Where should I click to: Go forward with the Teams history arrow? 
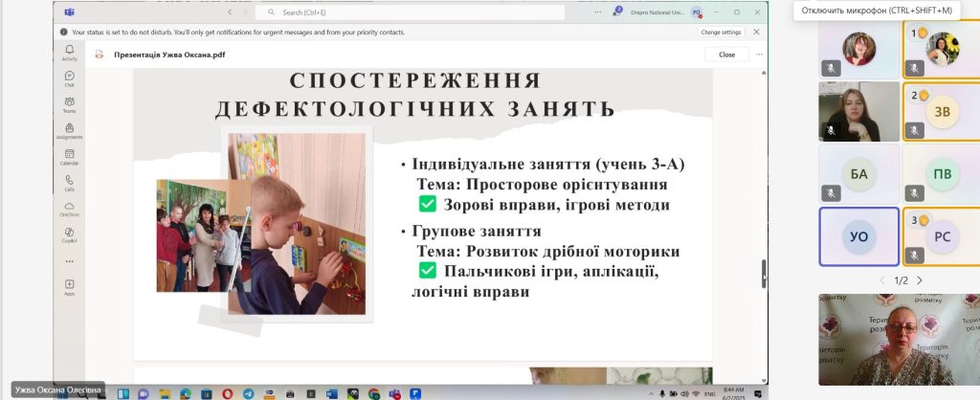(x=245, y=11)
